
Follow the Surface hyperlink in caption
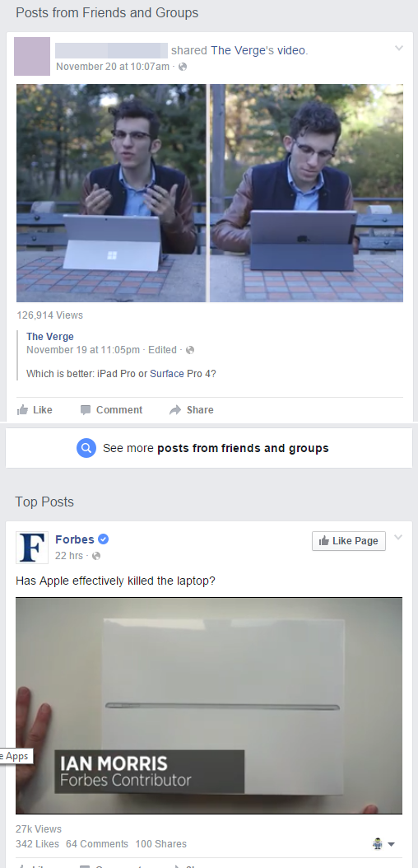click(167, 374)
